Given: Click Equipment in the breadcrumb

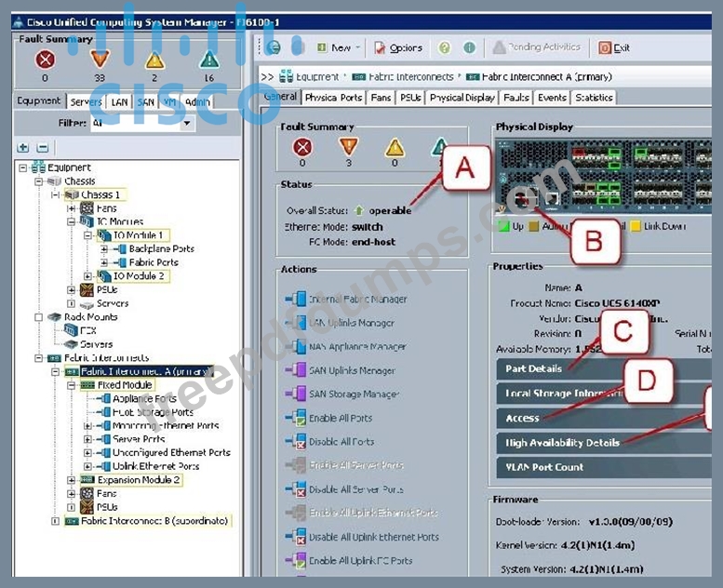Looking at the screenshot, I should click(309, 76).
